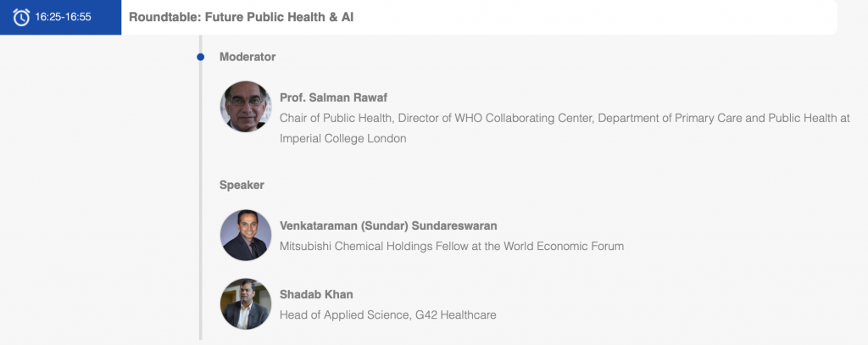
Task: View Venkataraman Sundareswaran's profile photo
Action: point(246,235)
